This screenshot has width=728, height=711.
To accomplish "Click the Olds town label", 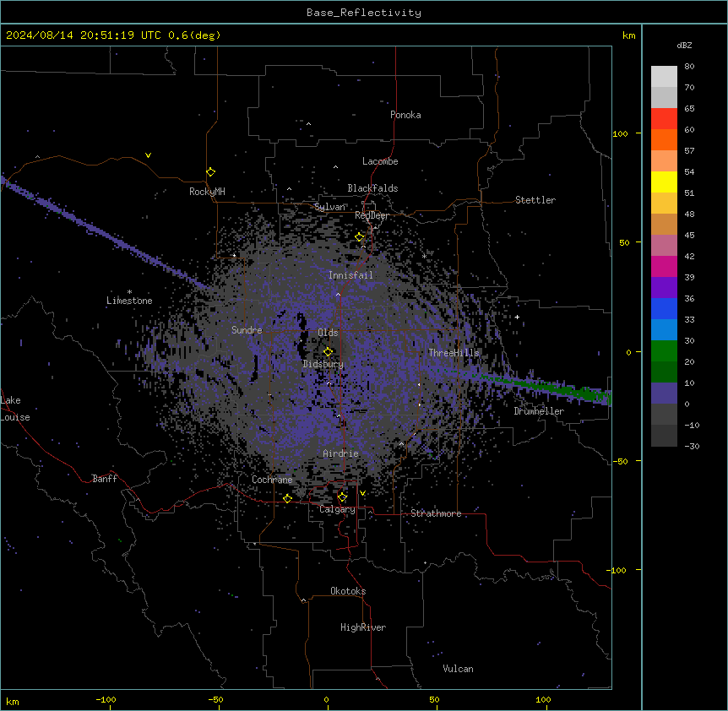I will click(328, 333).
